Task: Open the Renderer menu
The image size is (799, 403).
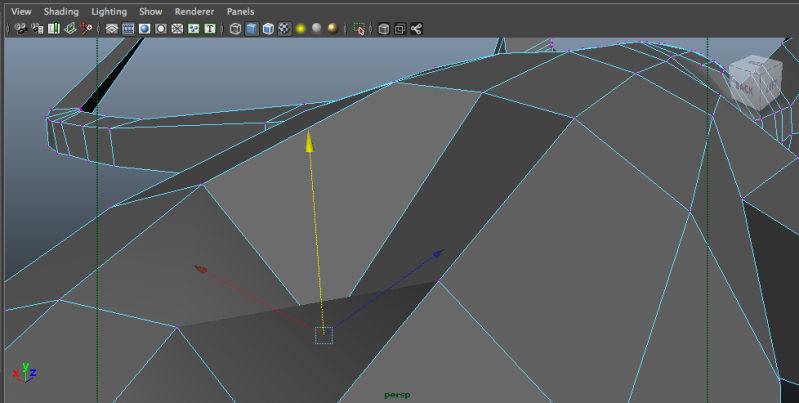Action: [x=193, y=11]
